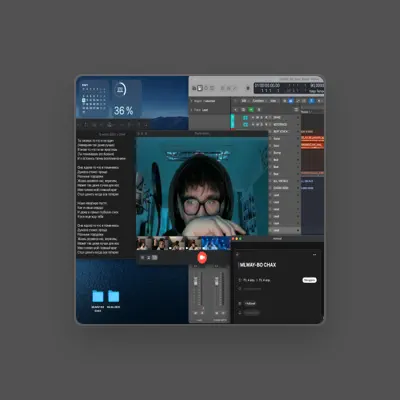Toggle the Toolbar button in Logic's control bar
Image resolution: width=400 pixels, height=400 pixels.
[212, 88]
